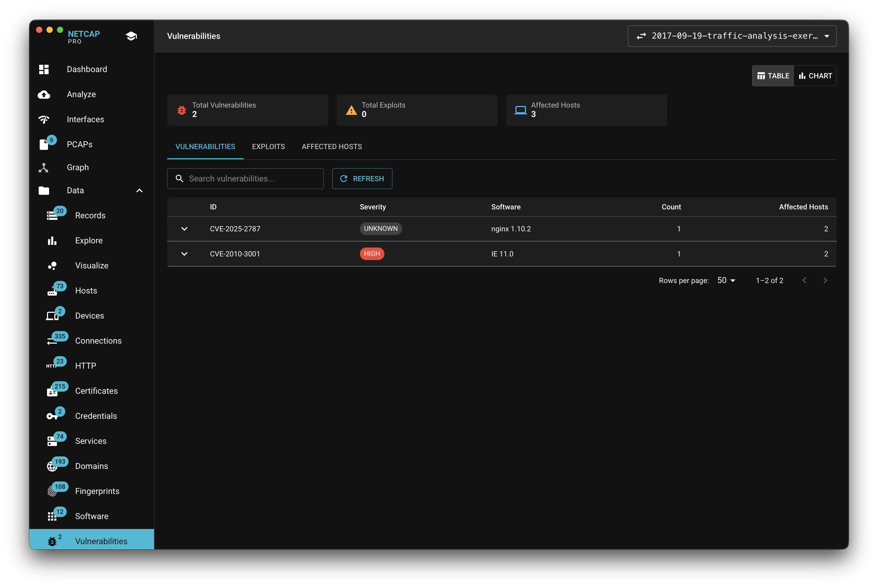Screen dimensions: 878x588
Task: Click the Software column header
Action: coord(506,207)
